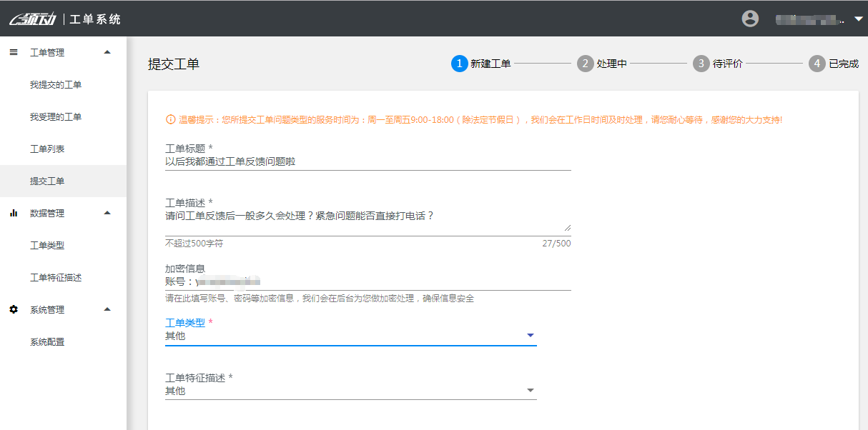The width and height of the screenshot is (868, 430).
Task: Go to 我提交的工单 page
Action: [56, 85]
